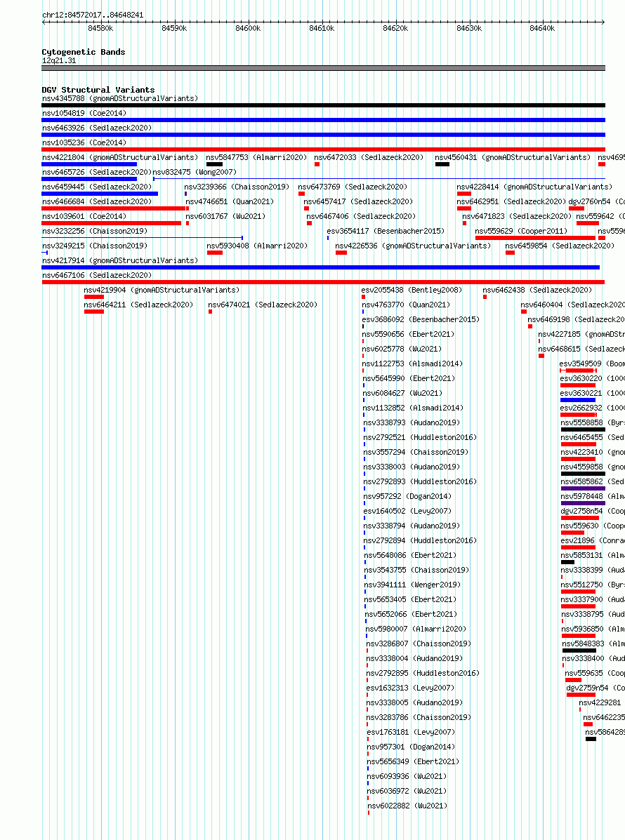
Task: Open nsv957292 (Dogan2014) variant
Action: (408, 496)
